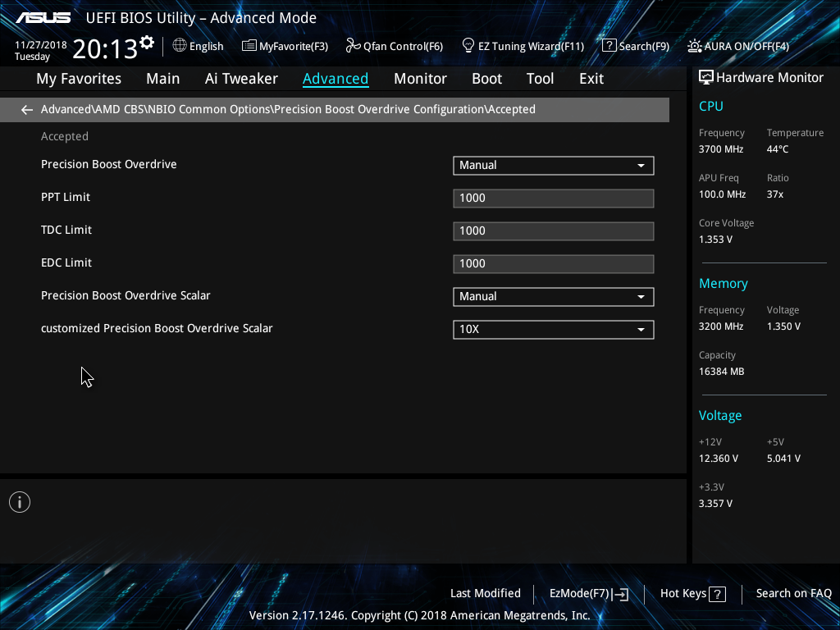Click the memory frequency 3200 MHz value

pyautogui.click(x=720, y=326)
